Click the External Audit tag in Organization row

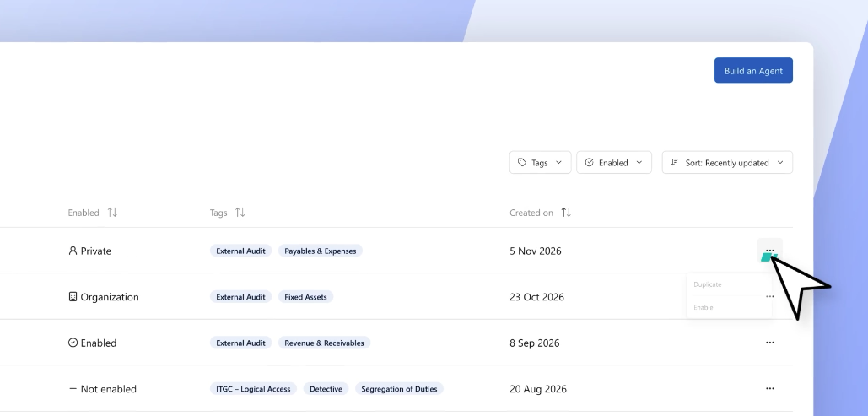(x=240, y=297)
